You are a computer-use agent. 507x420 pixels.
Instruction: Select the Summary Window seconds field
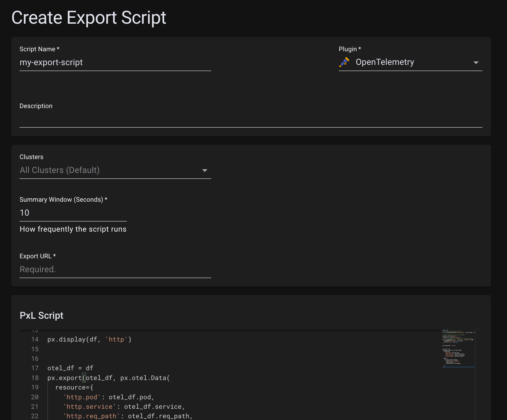point(73,213)
